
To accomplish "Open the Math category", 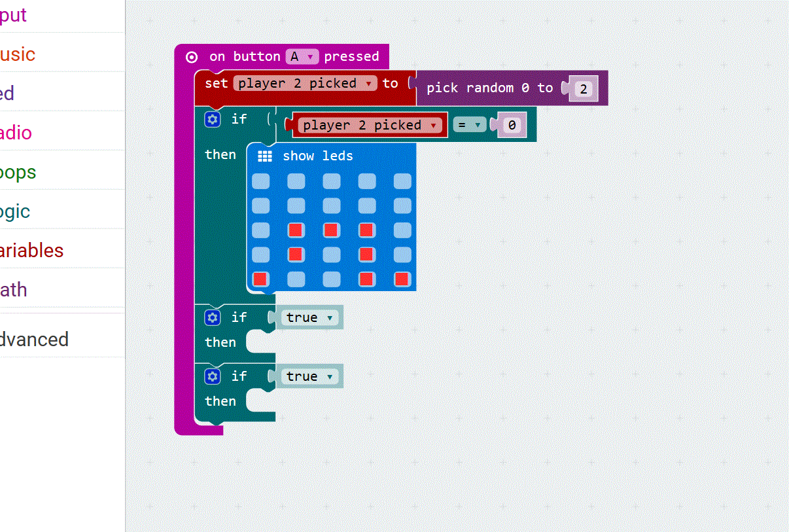I will coord(13,290).
